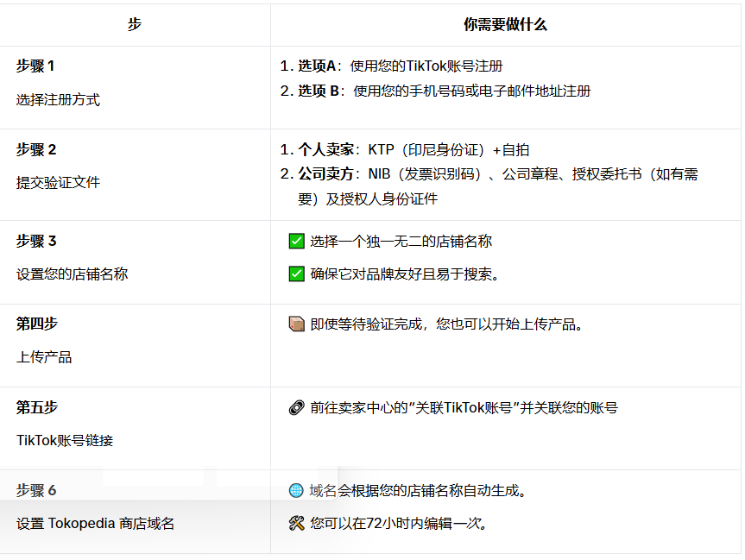Screen dimensions: 745x560
Task: Click the "你需要做什么" column header
Action: tap(507, 24)
